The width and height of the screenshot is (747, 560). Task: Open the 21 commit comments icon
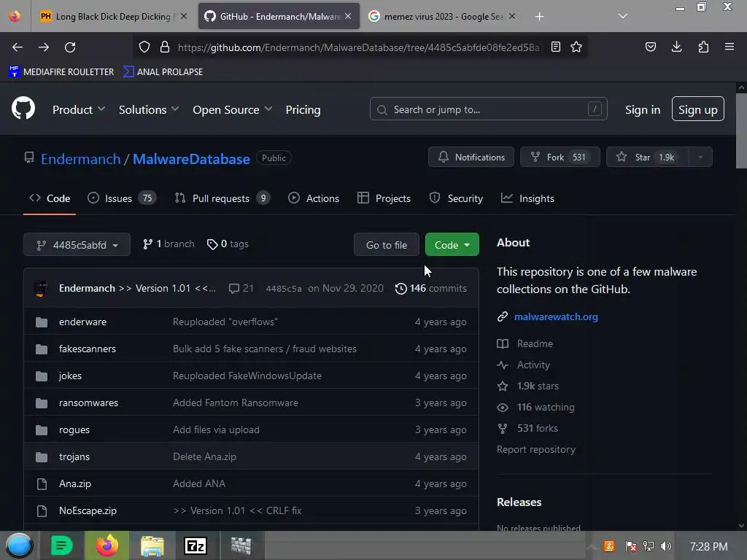pyautogui.click(x=241, y=289)
